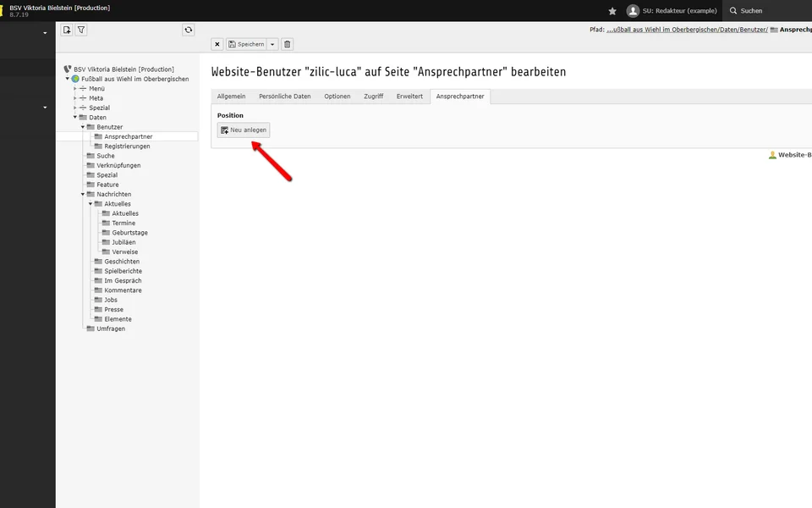Viewport: 812px width, 508px height.
Task: Delete record using trash icon
Action: pyautogui.click(x=287, y=44)
